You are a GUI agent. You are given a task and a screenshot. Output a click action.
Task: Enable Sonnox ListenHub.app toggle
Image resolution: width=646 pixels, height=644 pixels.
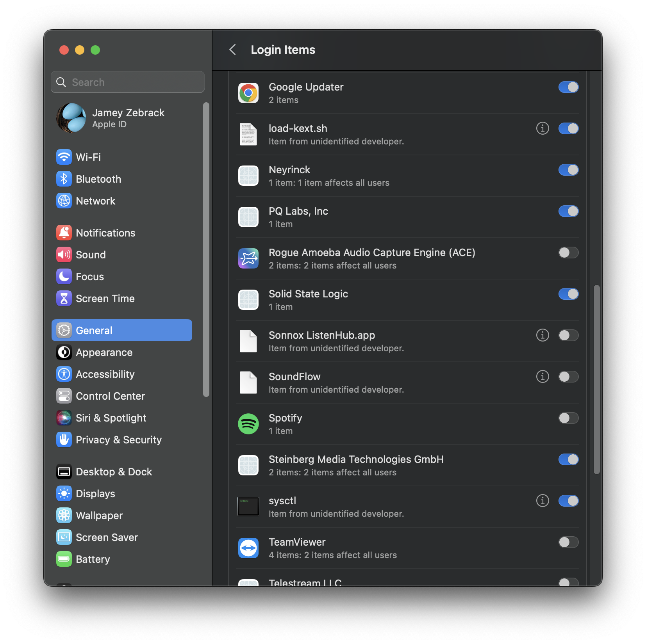pyautogui.click(x=568, y=335)
